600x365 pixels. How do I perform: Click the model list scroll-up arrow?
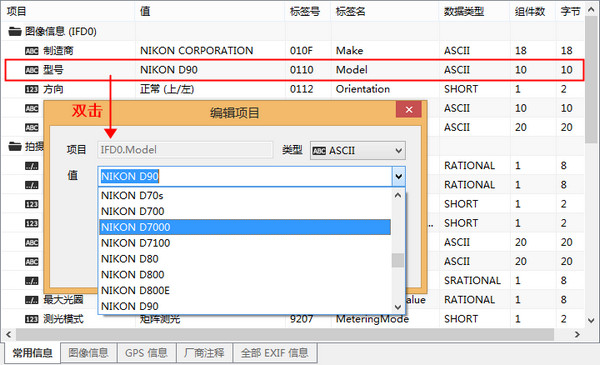click(398, 196)
